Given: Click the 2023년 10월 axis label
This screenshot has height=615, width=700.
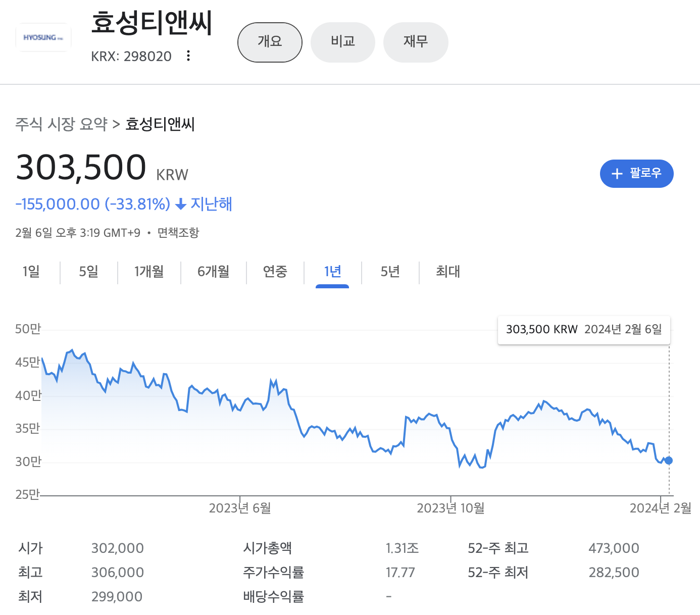Looking at the screenshot, I should [x=451, y=508].
